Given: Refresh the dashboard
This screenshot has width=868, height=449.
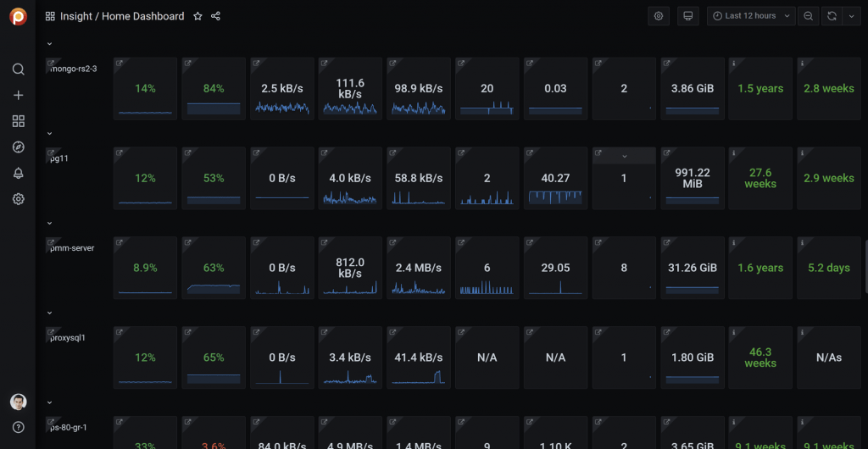Looking at the screenshot, I should point(832,16).
